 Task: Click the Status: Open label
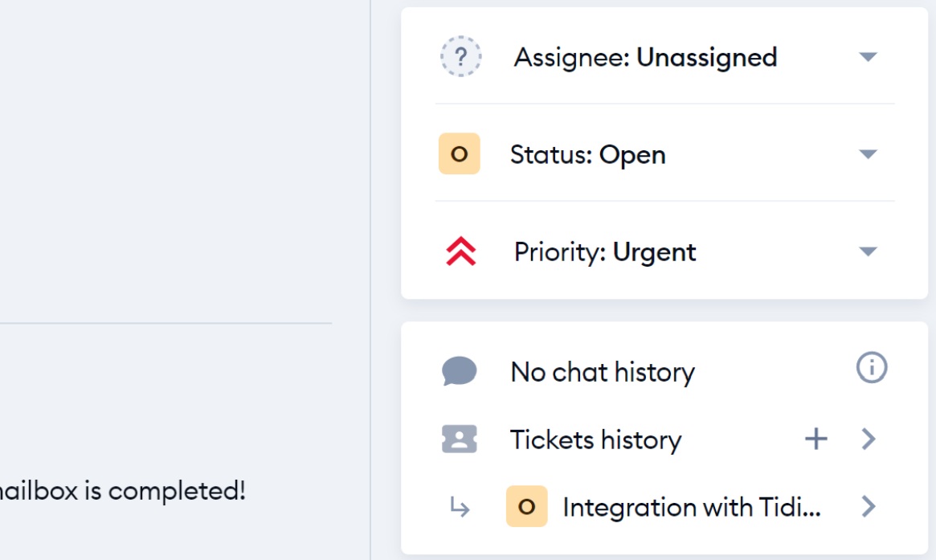click(587, 154)
